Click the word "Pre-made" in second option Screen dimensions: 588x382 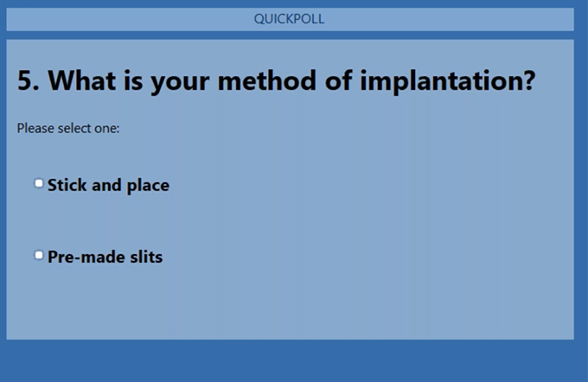(86, 258)
